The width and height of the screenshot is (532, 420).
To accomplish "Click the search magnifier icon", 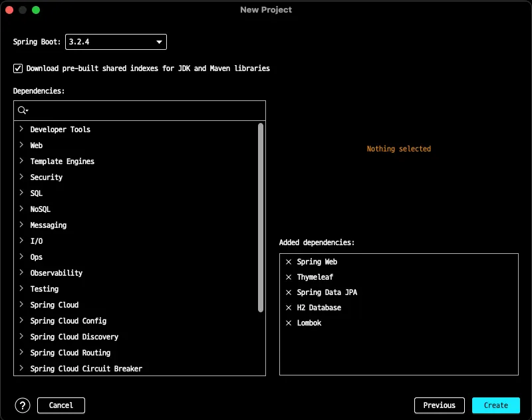I will point(23,110).
